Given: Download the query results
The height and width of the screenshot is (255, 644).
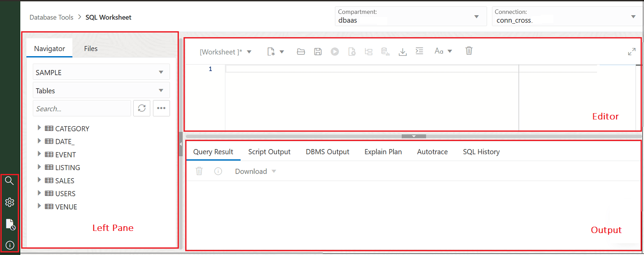Looking at the screenshot, I should (251, 171).
